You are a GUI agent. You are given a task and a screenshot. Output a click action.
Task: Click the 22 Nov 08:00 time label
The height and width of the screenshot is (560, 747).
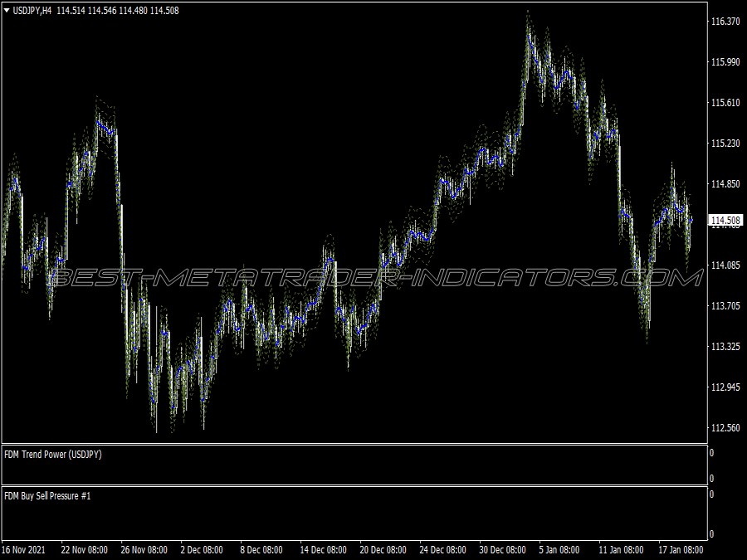pyautogui.click(x=85, y=550)
